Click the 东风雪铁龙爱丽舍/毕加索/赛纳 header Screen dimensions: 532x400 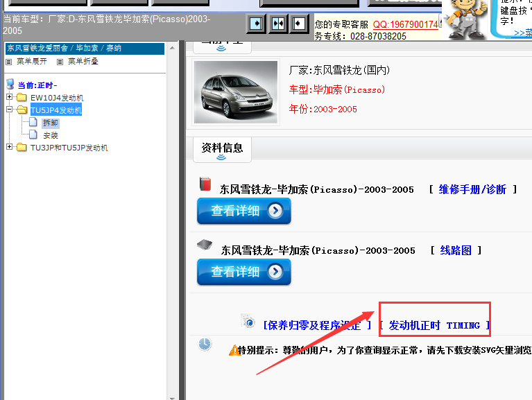pyautogui.click(x=85, y=49)
